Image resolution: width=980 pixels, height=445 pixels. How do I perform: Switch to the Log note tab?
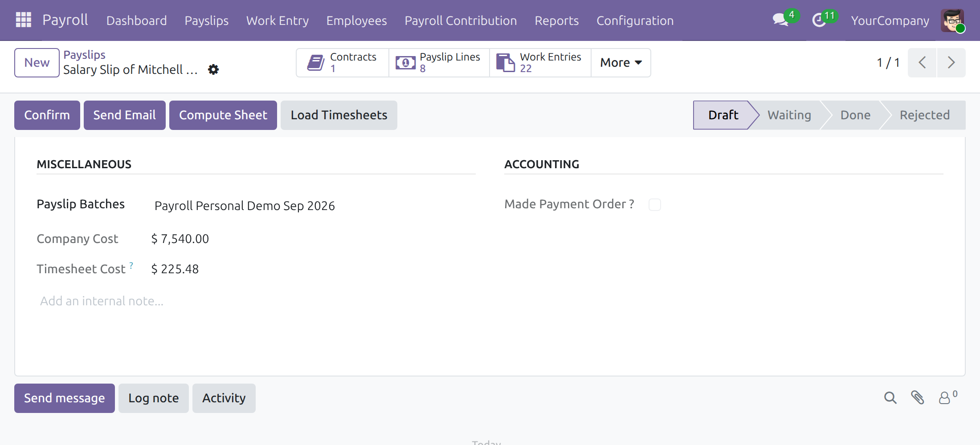[x=154, y=398]
